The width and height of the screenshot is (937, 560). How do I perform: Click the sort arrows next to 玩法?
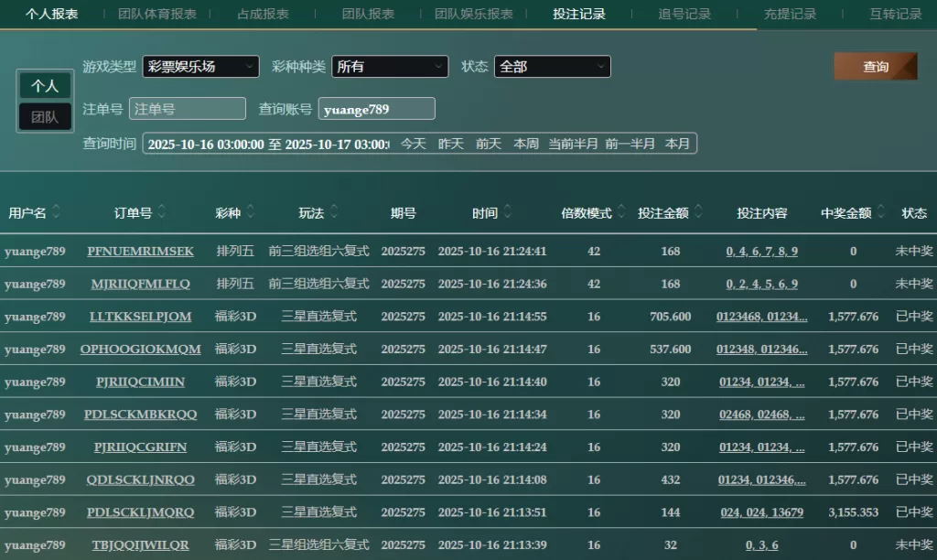click(333, 212)
